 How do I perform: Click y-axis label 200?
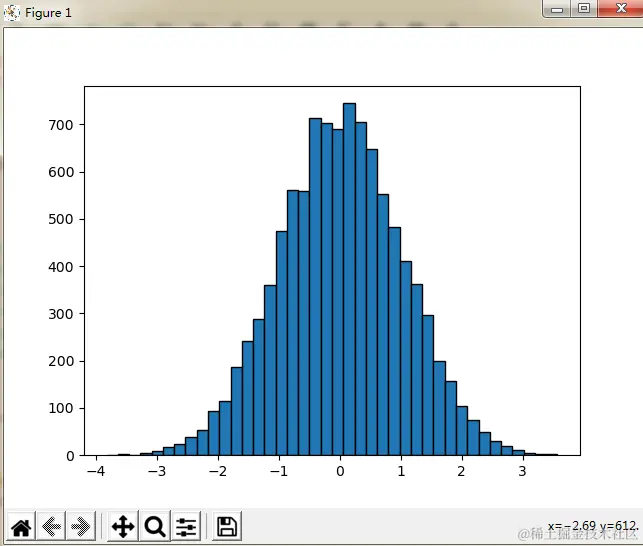tap(61, 361)
